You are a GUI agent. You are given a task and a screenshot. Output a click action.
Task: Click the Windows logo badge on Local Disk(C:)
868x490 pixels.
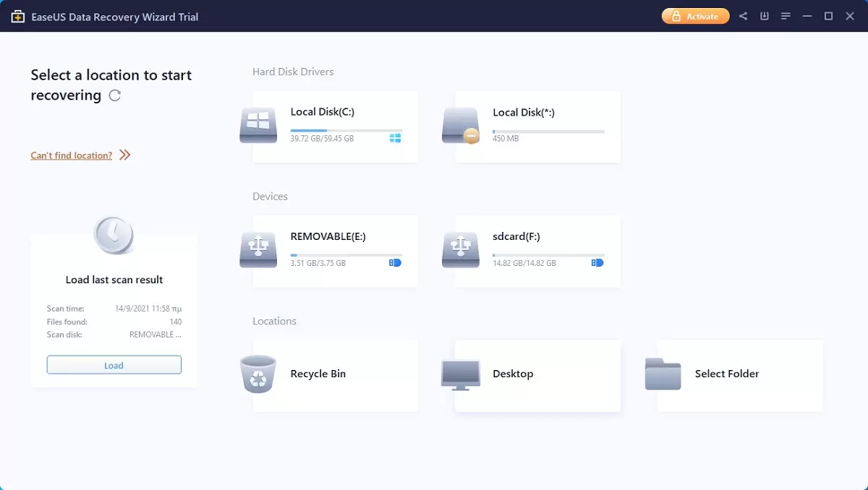[x=395, y=138]
